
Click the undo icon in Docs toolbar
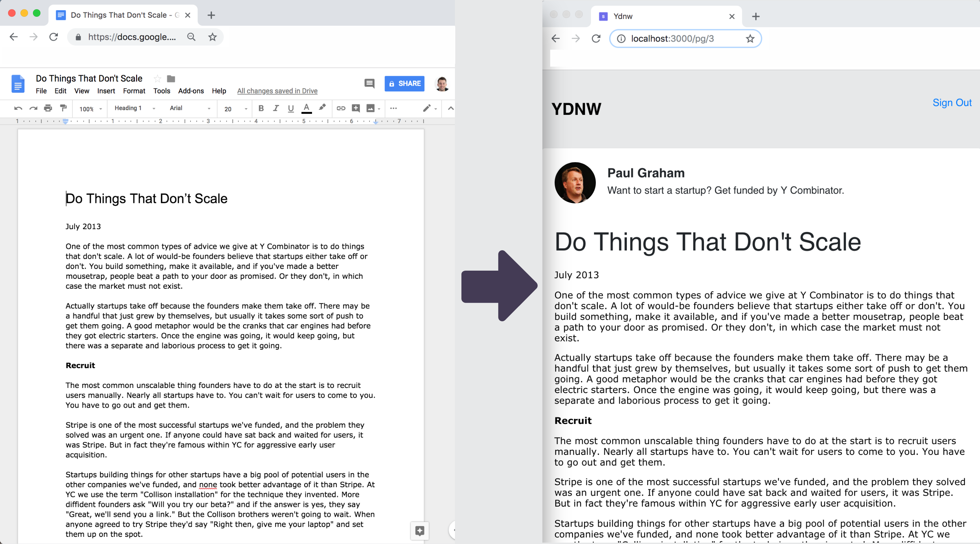tap(18, 108)
